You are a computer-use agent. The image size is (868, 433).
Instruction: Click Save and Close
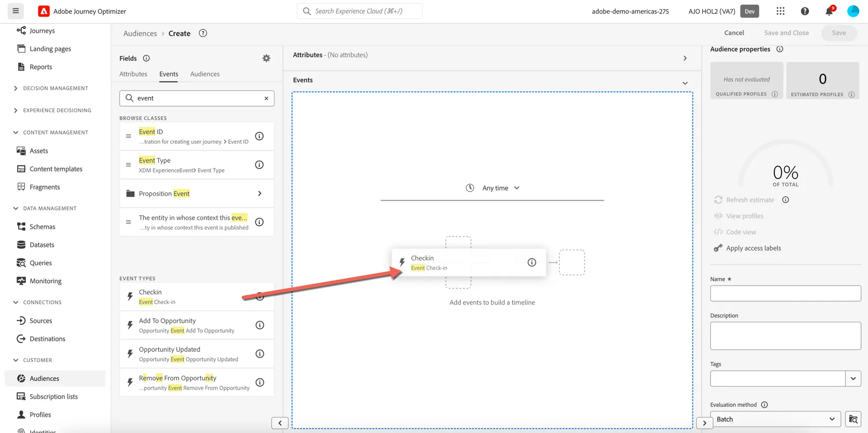coord(786,33)
